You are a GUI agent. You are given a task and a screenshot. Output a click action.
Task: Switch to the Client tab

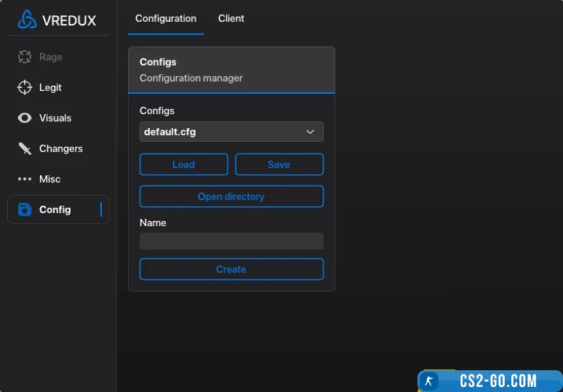tap(231, 18)
